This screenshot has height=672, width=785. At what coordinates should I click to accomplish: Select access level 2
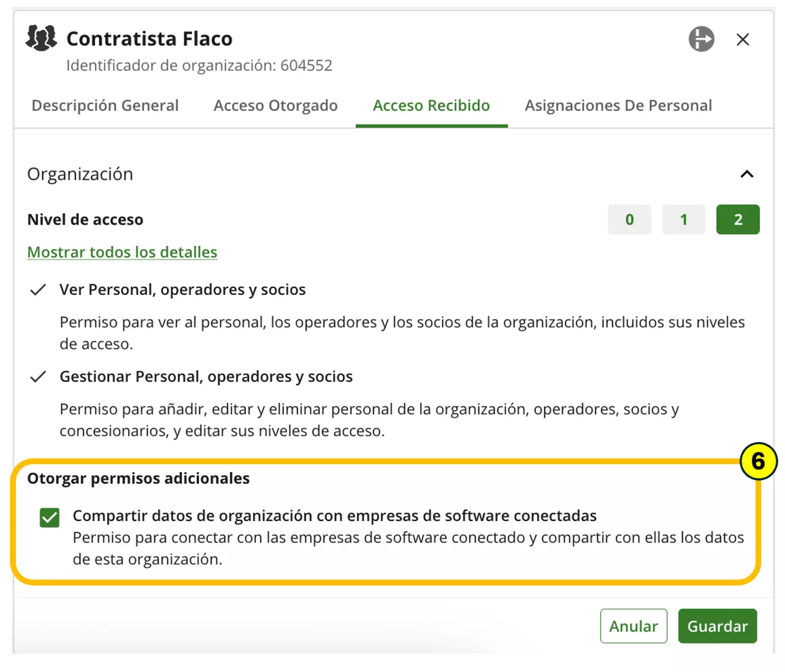tap(738, 219)
